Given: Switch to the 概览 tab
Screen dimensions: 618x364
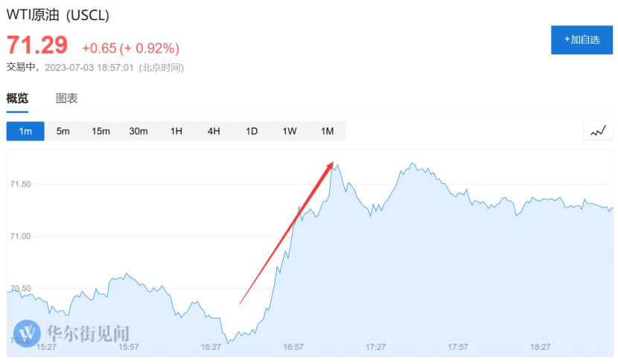Looking at the screenshot, I should pyautogui.click(x=17, y=98).
